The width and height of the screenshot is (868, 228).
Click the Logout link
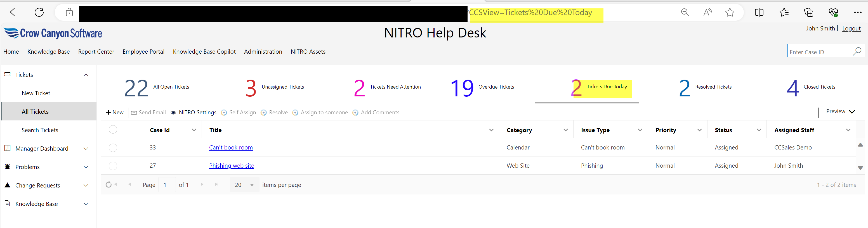click(851, 28)
